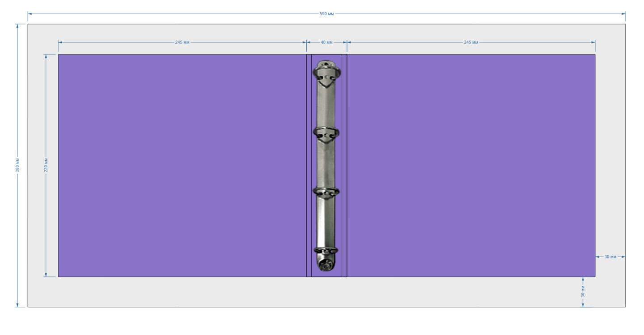Screen dimensions: 644x335
Task: Select the right purple cover panel
Action: tap(471, 166)
